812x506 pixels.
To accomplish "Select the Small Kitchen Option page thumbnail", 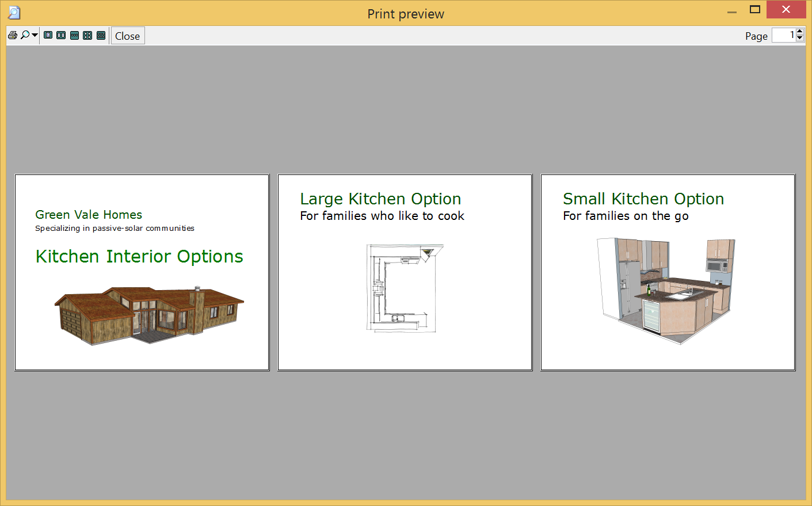I will [668, 272].
